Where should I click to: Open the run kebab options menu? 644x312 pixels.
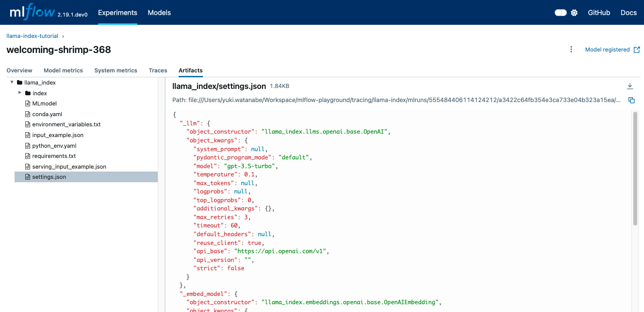(571, 50)
